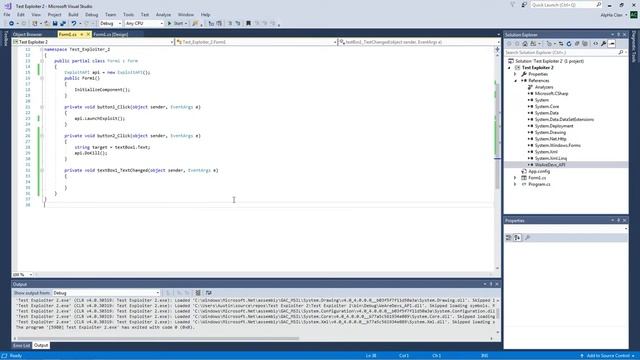This screenshot has height=360, width=640.
Task: Click Add to Source Control in status bar
Action: (608, 356)
